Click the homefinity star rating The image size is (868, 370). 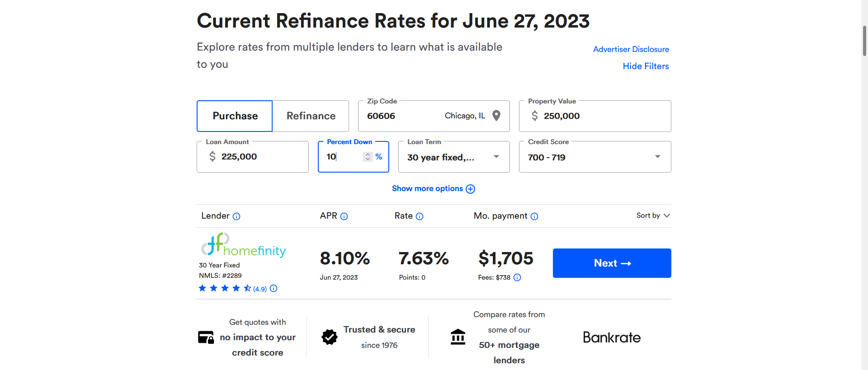(x=225, y=288)
